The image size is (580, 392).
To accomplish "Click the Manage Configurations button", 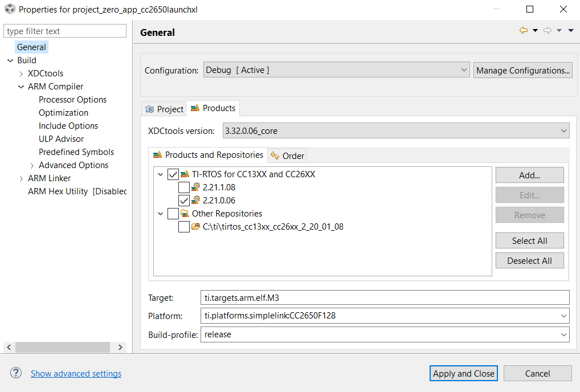I will (x=522, y=70).
